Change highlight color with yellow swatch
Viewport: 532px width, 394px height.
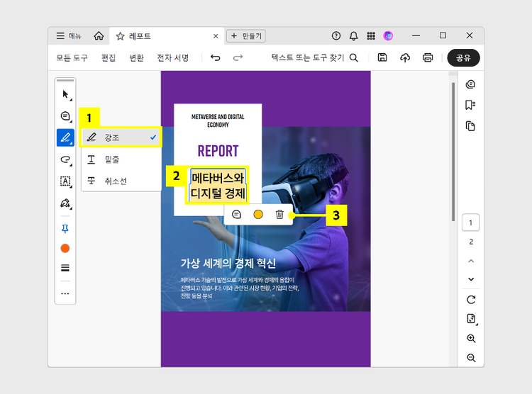pyautogui.click(x=258, y=214)
